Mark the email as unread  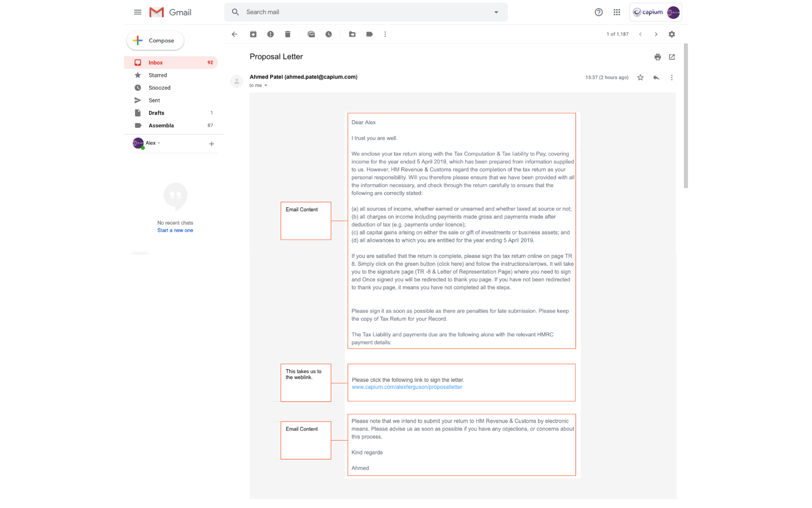311,34
